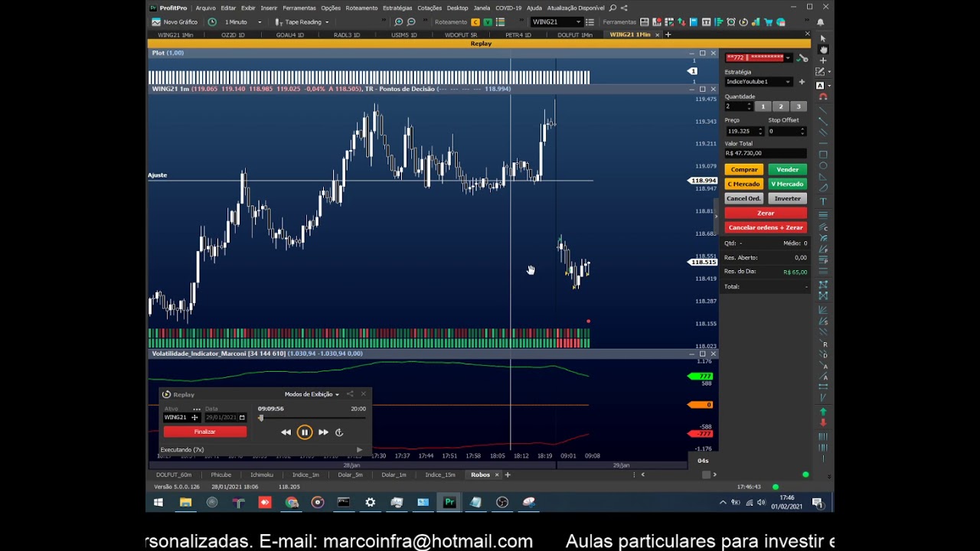Click the Preço stepper field
The height and width of the screenshot is (551, 980).
(744, 132)
